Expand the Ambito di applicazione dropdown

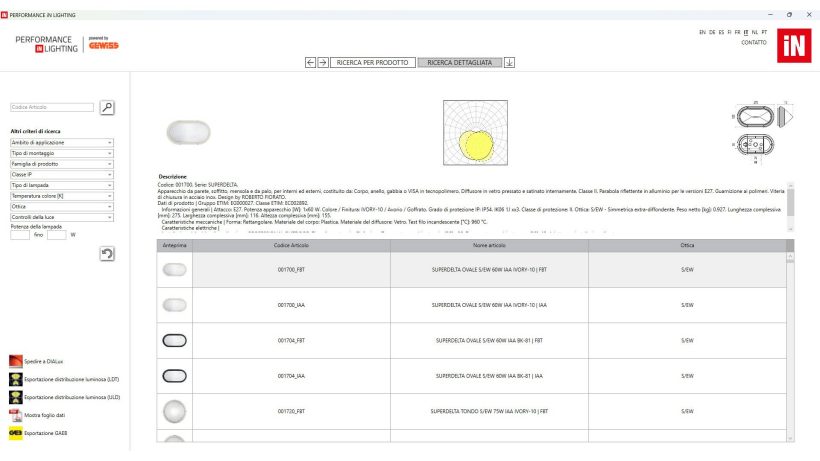62,143
